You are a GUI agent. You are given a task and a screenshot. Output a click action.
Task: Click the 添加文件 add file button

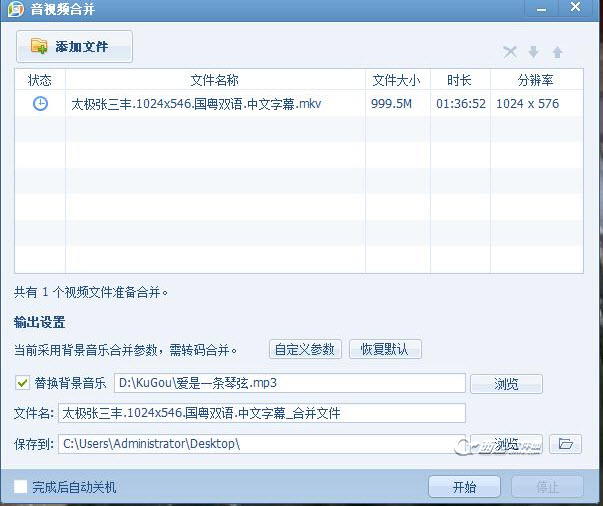point(74,47)
